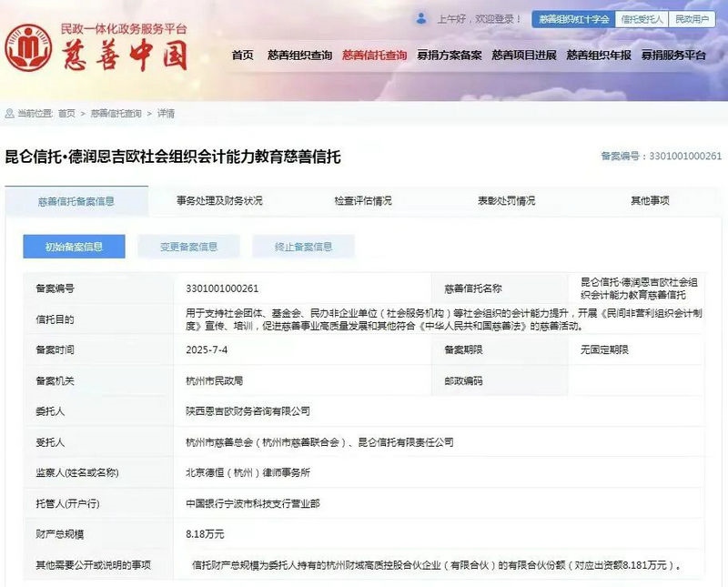The image size is (728, 587).
Task: Click the 终止备案信息 button
Action: coord(304,247)
